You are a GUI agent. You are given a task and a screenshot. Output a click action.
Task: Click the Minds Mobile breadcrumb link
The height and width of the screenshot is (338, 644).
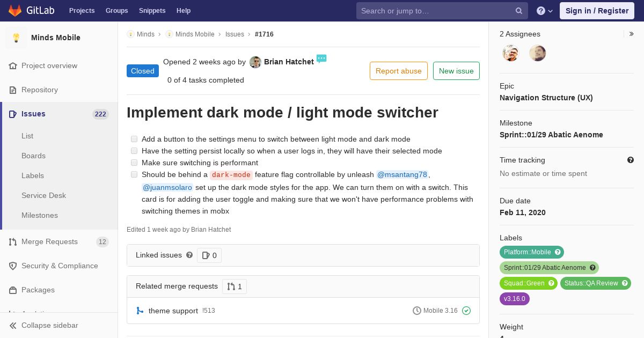(x=195, y=34)
